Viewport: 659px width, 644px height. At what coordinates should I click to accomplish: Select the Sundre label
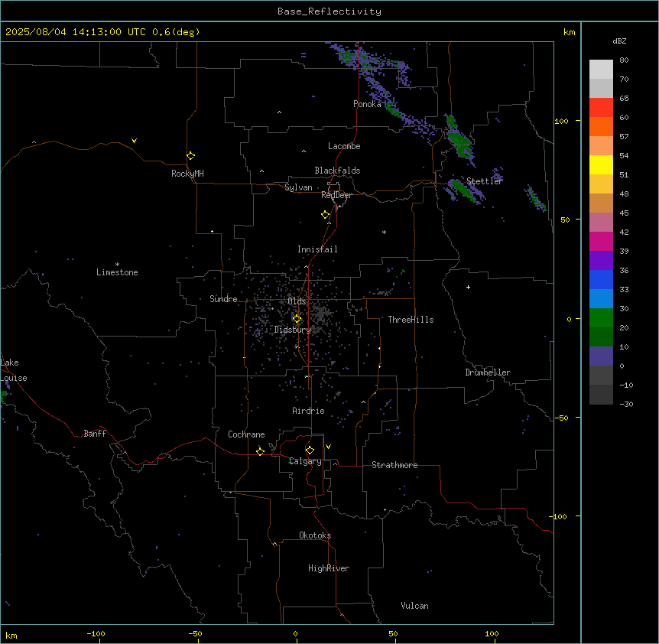[x=223, y=299]
